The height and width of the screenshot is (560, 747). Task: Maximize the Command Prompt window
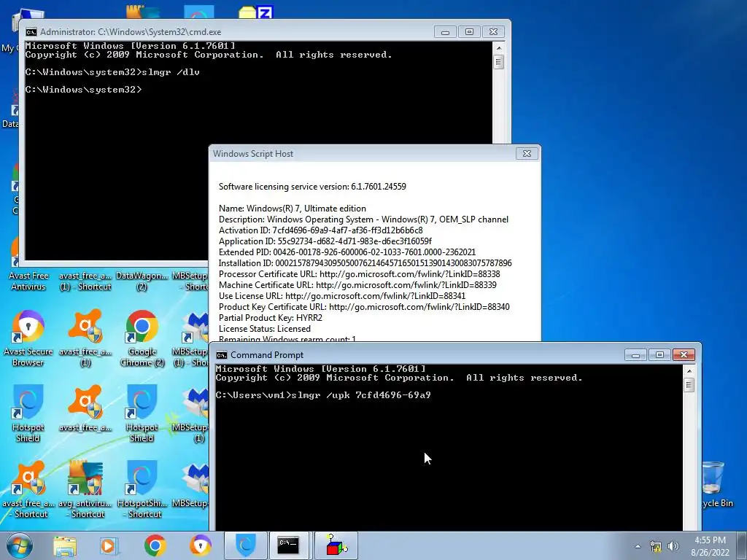coord(659,355)
